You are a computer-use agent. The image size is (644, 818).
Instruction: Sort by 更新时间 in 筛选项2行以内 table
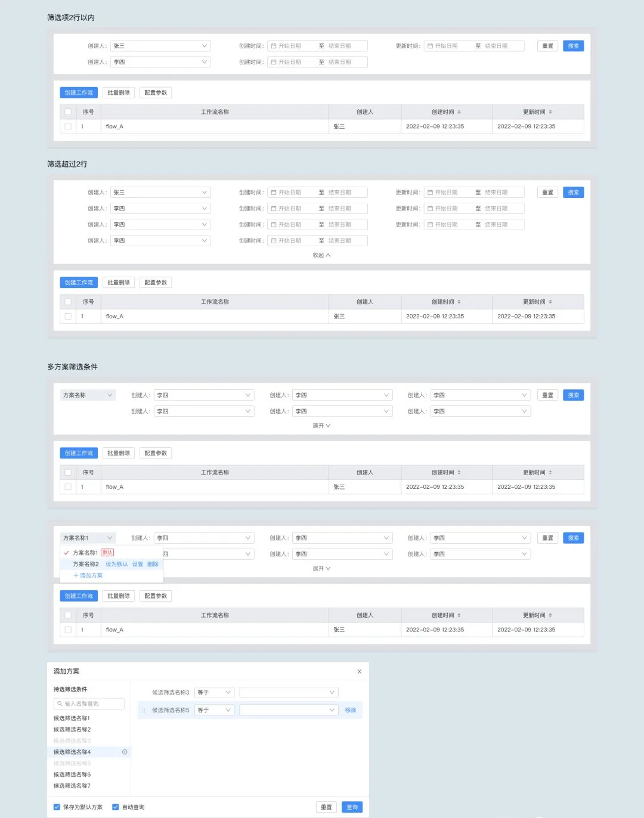(x=550, y=112)
